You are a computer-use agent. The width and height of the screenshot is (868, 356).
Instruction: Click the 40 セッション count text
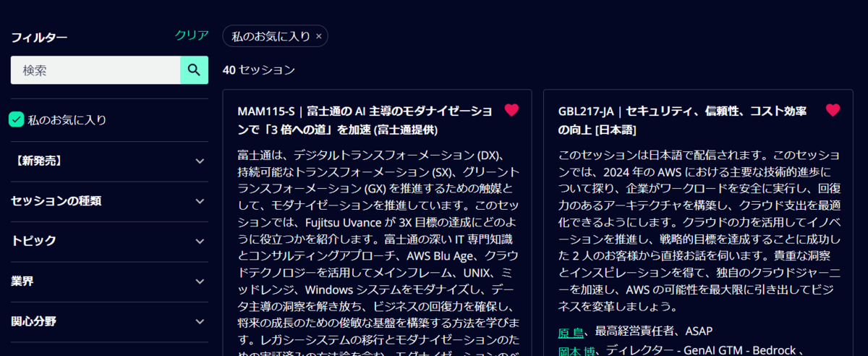pos(259,69)
